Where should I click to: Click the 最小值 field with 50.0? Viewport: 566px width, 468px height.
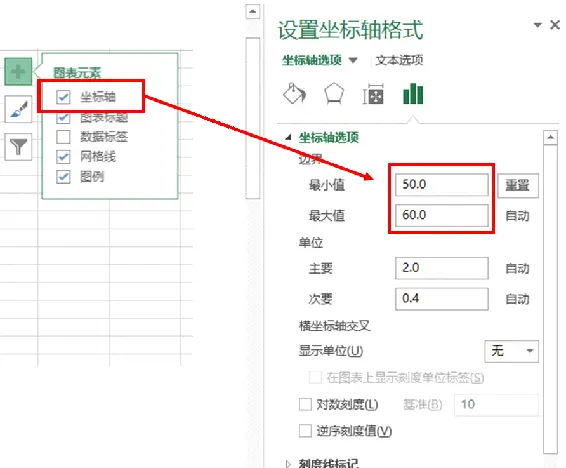pos(442,185)
